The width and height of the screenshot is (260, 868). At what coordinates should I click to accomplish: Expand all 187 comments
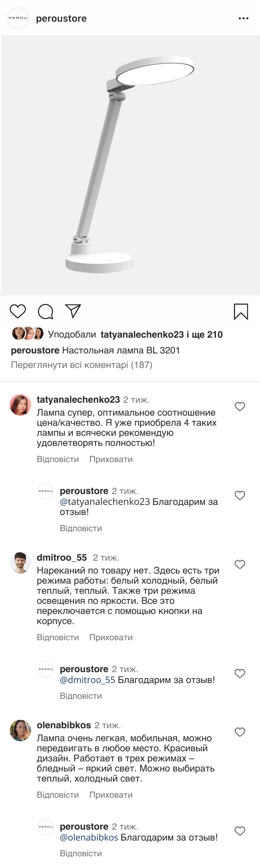click(82, 365)
